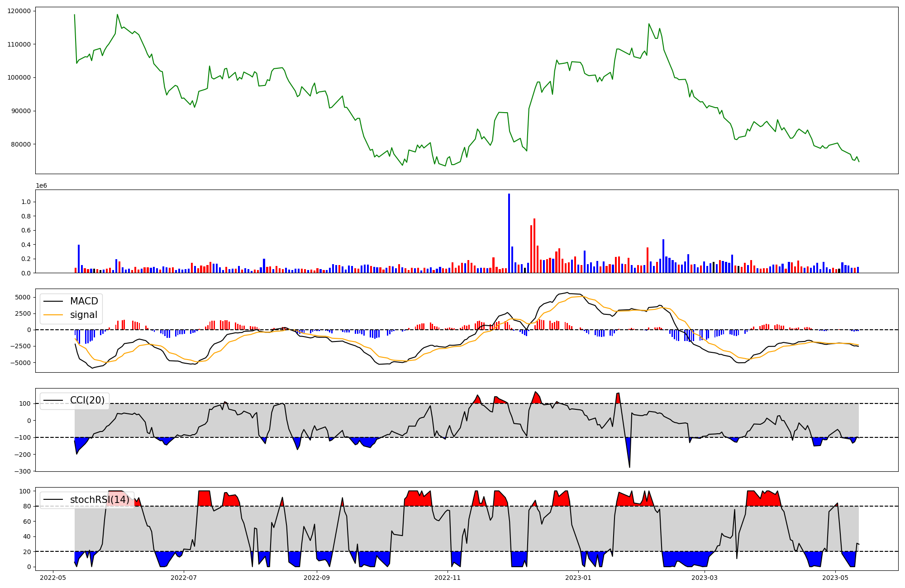Click the 2022-07 x-axis date label
Screen dimensions: 905x588
pos(184,578)
